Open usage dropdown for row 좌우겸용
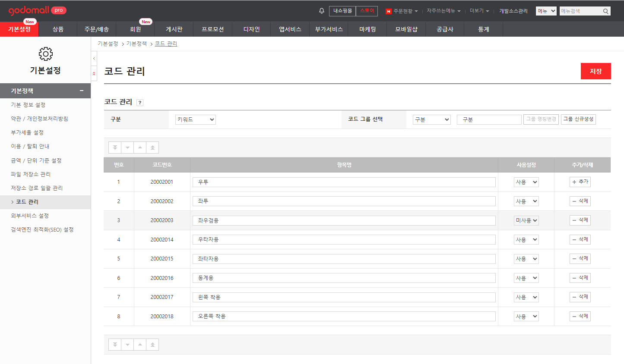Image resolution: width=624 pixels, height=364 pixels. [x=526, y=220]
